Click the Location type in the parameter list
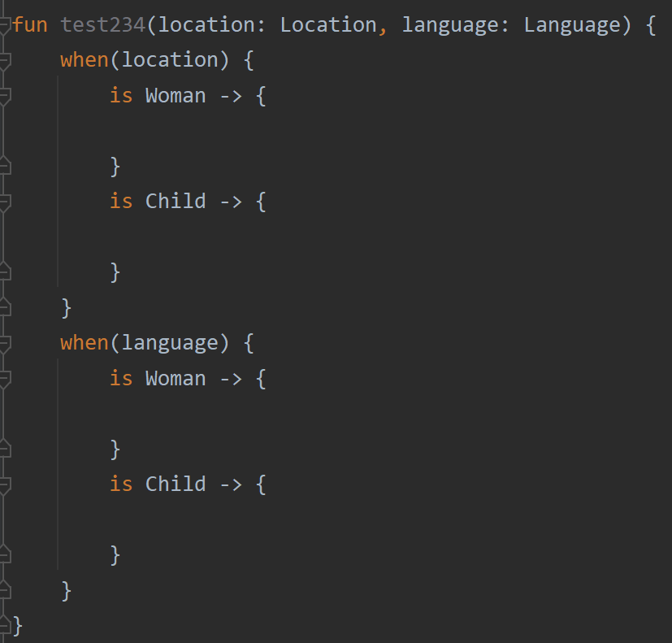The image size is (672, 643). click(328, 25)
